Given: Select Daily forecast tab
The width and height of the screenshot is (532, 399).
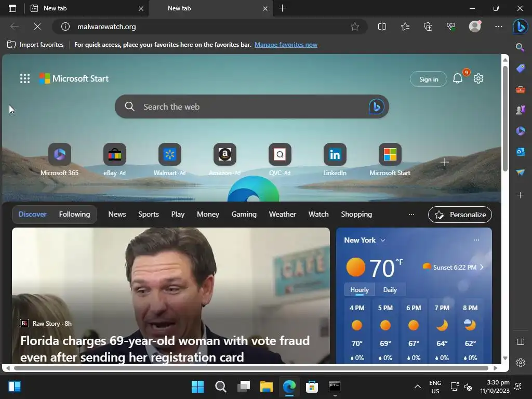Looking at the screenshot, I should (390, 290).
